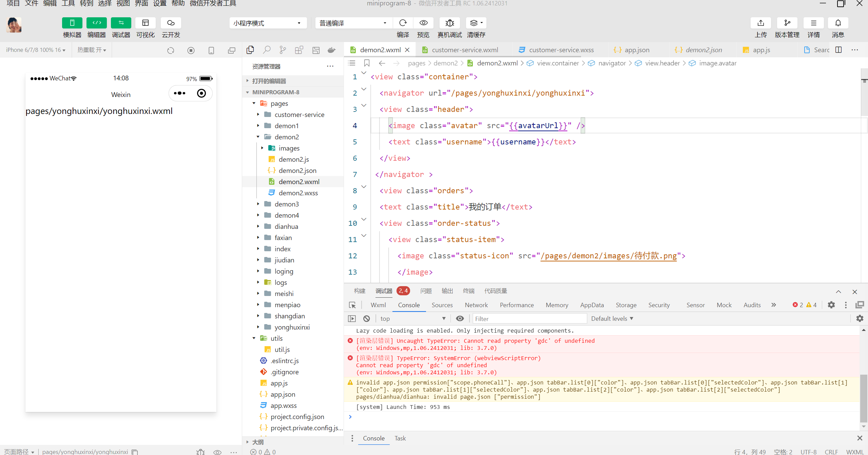The image size is (868, 455).
Task: Open version management (版本管理) icon
Action: 787,23
